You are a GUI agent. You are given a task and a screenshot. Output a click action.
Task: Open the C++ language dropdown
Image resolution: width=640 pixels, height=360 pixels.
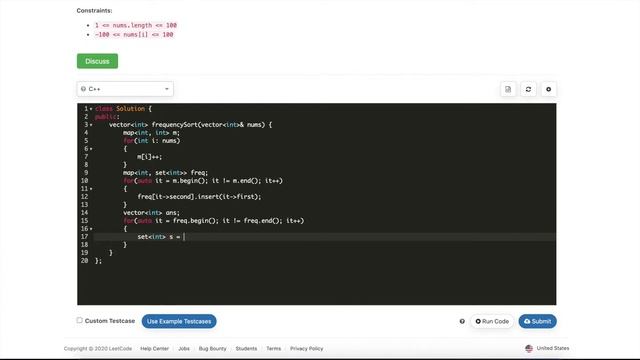[x=125, y=89]
